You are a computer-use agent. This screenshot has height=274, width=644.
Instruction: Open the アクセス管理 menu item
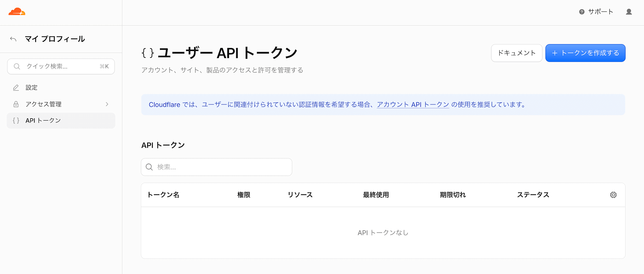tap(61, 104)
